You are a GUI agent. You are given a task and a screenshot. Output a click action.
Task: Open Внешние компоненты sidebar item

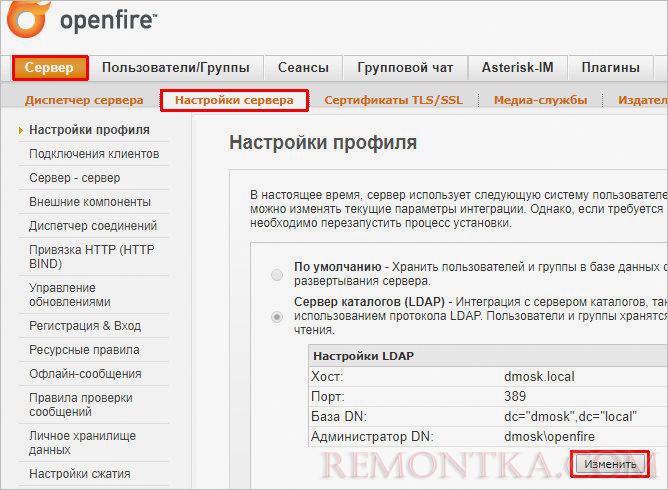coord(90,202)
